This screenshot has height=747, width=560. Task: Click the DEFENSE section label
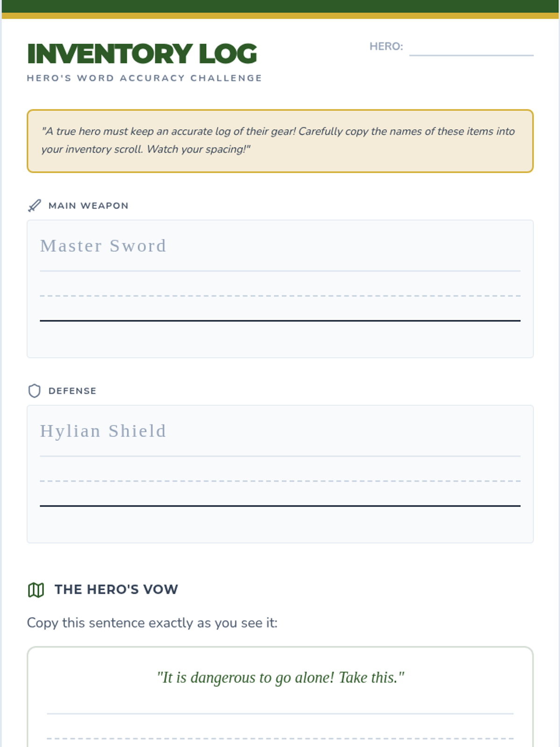72,391
